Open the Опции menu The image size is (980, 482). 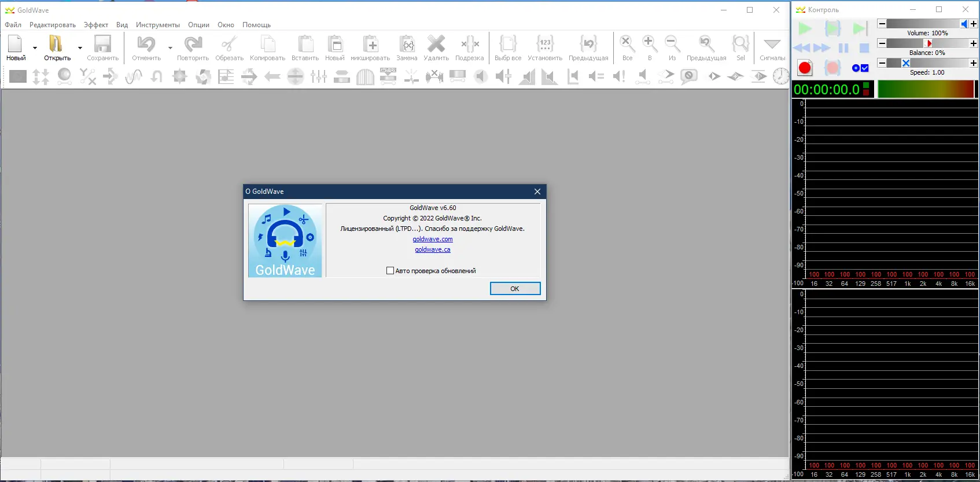[x=198, y=25]
